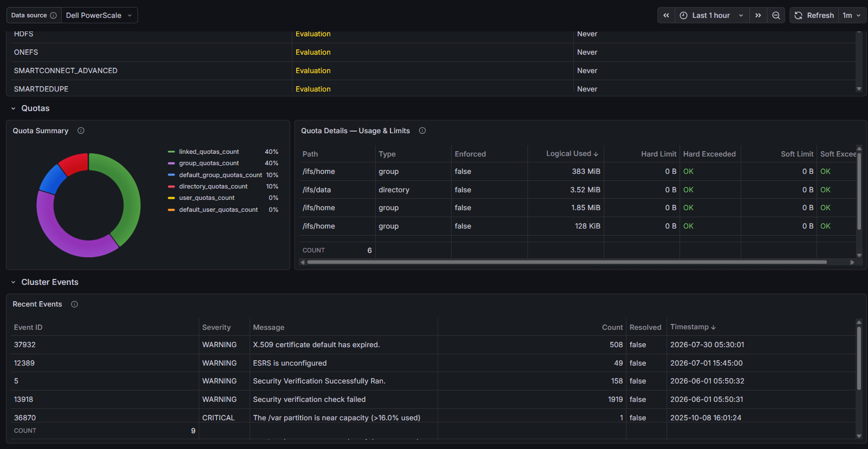The height and width of the screenshot is (449, 868).
Task: Click the Recent Events vertical scrollbar thumb
Action: (859, 357)
